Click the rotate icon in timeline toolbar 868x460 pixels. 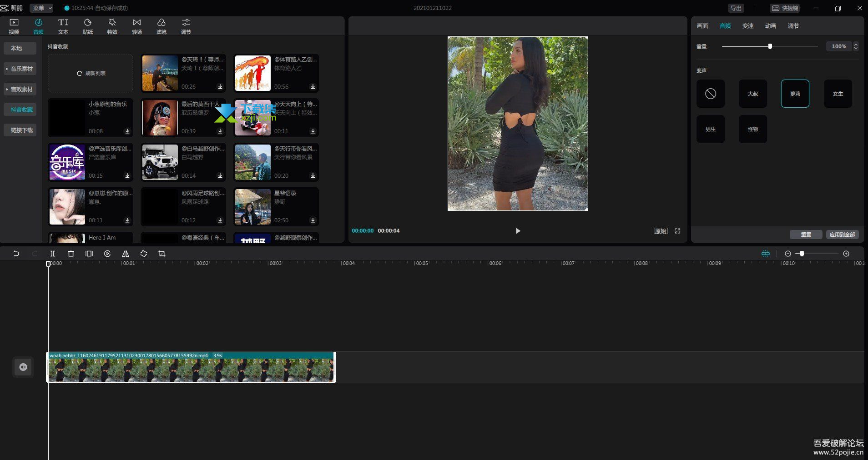(144, 254)
